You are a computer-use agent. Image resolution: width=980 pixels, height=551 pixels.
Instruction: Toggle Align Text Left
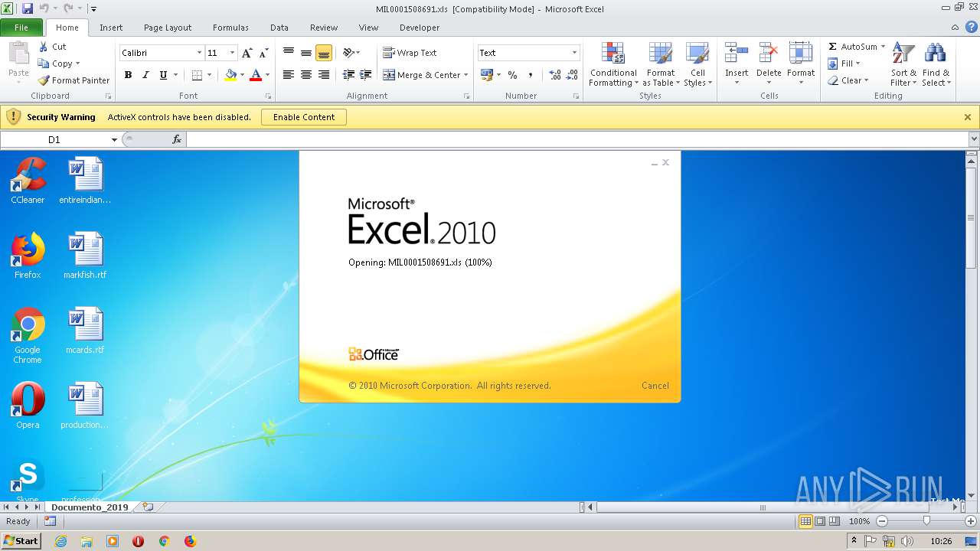[x=289, y=75]
